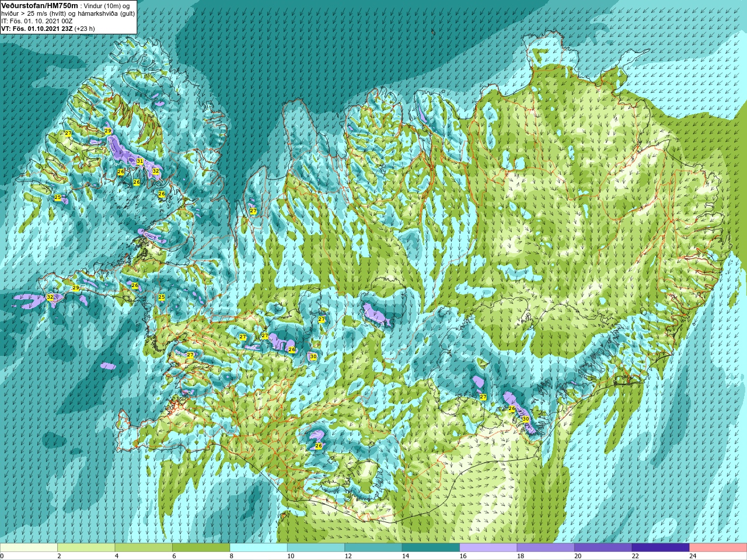The image size is (747, 560).
Task: Pick the 20–22 violet legend swatch
Action: point(603,548)
